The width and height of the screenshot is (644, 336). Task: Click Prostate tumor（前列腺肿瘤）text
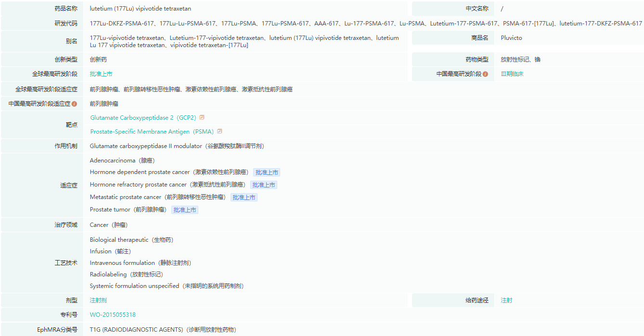(x=129, y=210)
